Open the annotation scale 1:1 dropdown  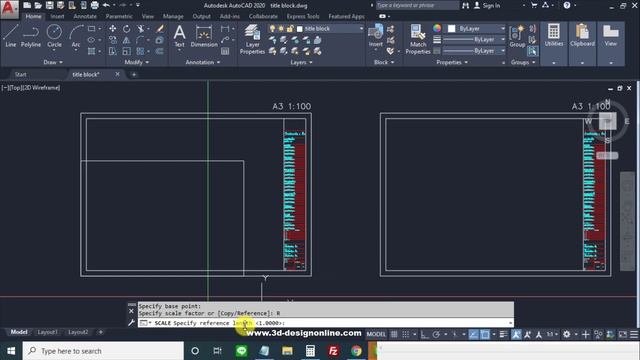(552, 334)
